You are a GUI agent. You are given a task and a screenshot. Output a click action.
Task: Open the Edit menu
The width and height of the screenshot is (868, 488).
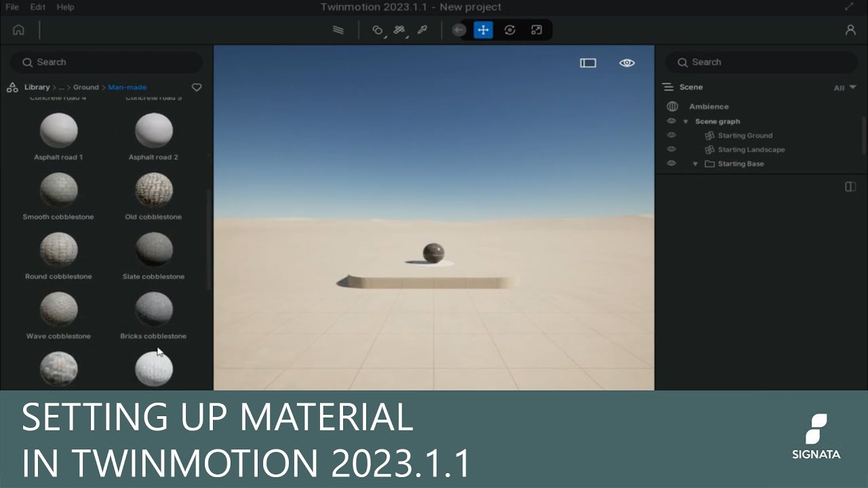[38, 7]
